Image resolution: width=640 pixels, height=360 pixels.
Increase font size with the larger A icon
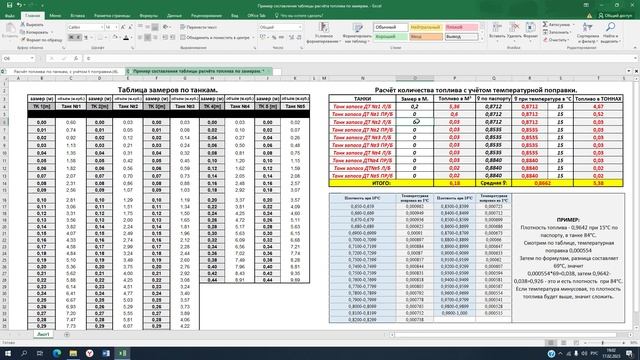click(x=123, y=27)
